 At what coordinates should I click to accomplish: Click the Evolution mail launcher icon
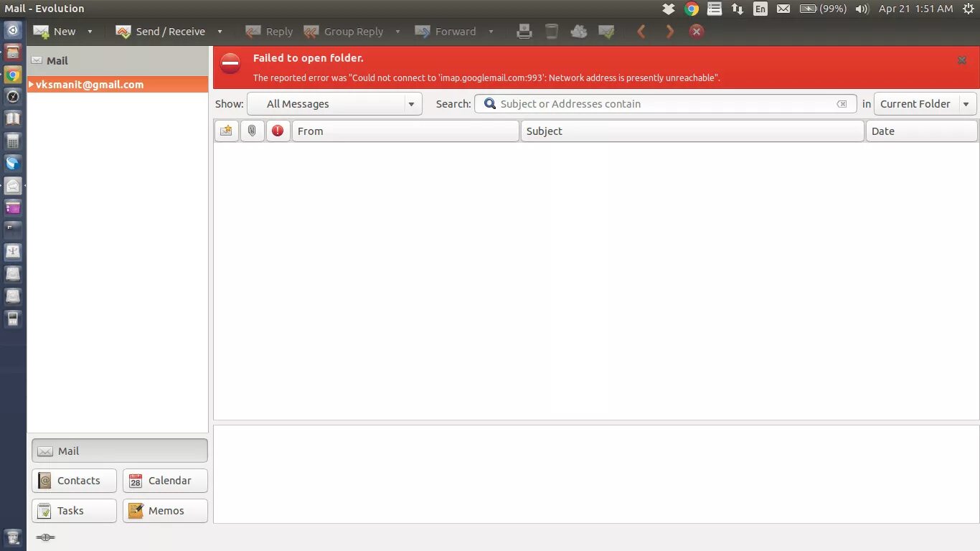pos(13,186)
